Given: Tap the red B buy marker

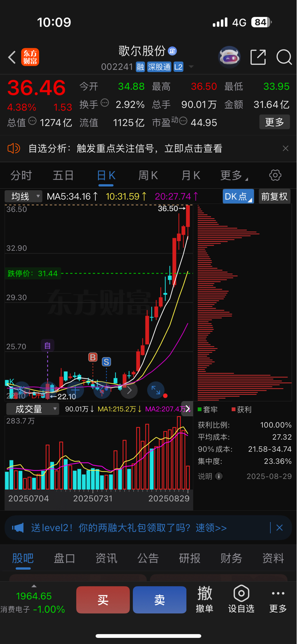Looking at the screenshot, I should click(93, 357).
